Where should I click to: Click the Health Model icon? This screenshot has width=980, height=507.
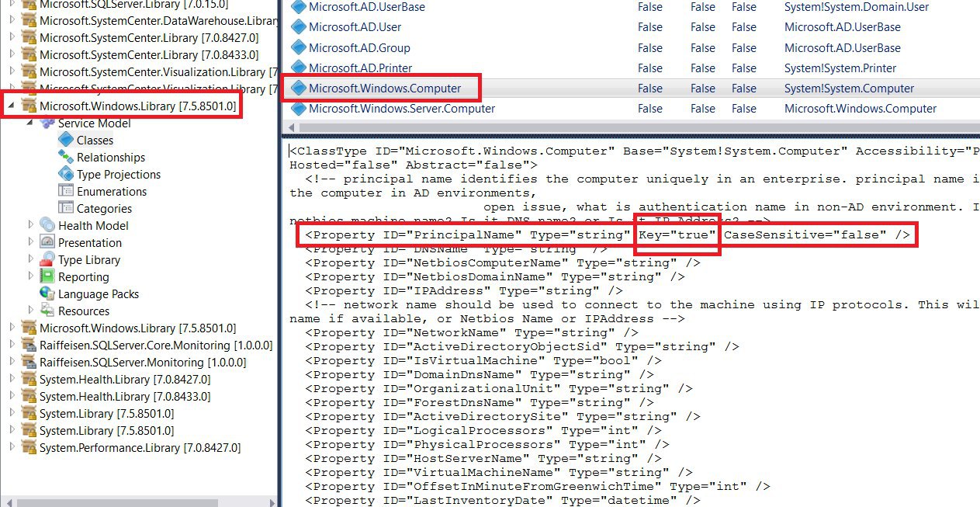click(47, 225)
